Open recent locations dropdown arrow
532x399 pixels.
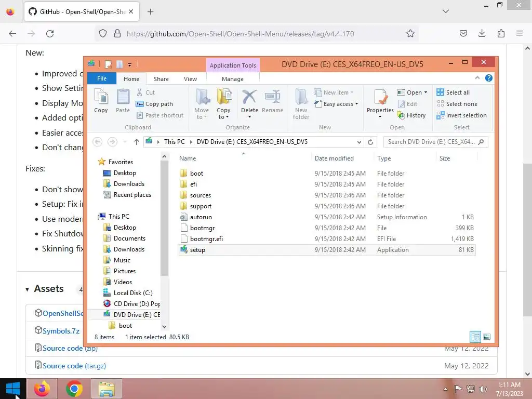[x=125, y=142]
